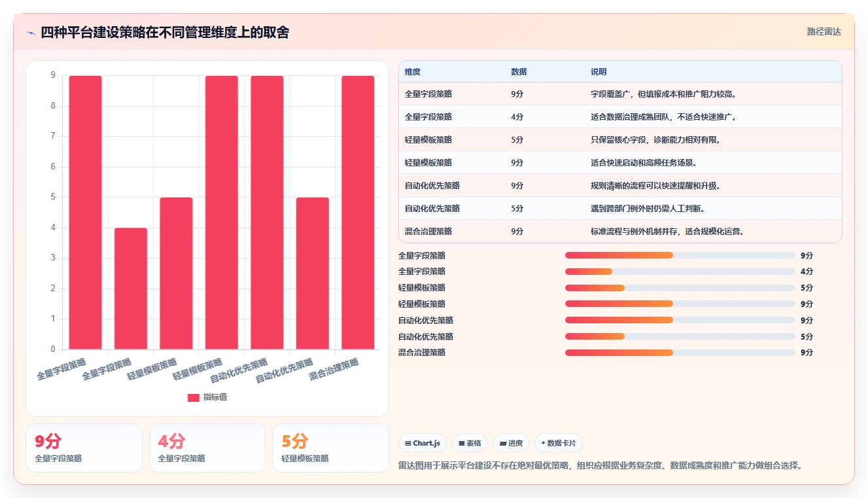The width and height of the screenshot is (868, 498).
Task: Click the 混合治理策略 chart bar
Action: tap(358, 213)
